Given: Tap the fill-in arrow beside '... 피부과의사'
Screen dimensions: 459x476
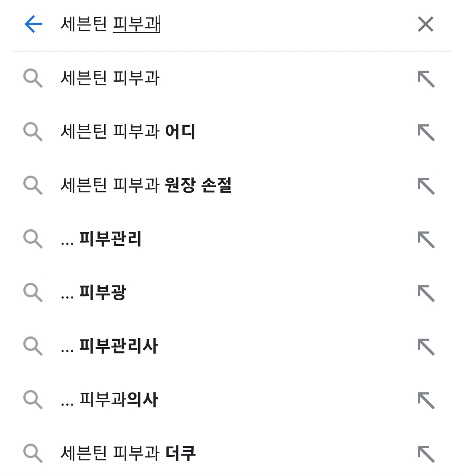Looking at the screenshot, I should 426,400.
